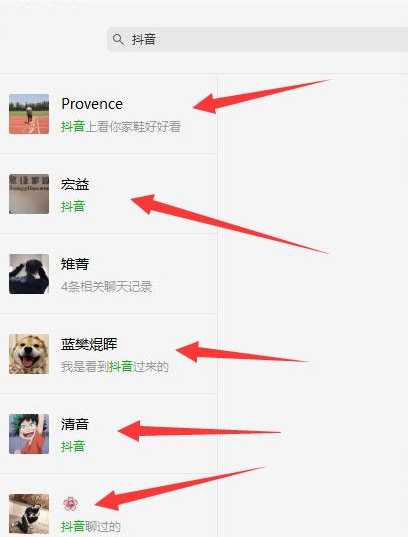
Task: Expand 4条相关聊天记录 for 雉青
Action: click(x=107, y=287)
